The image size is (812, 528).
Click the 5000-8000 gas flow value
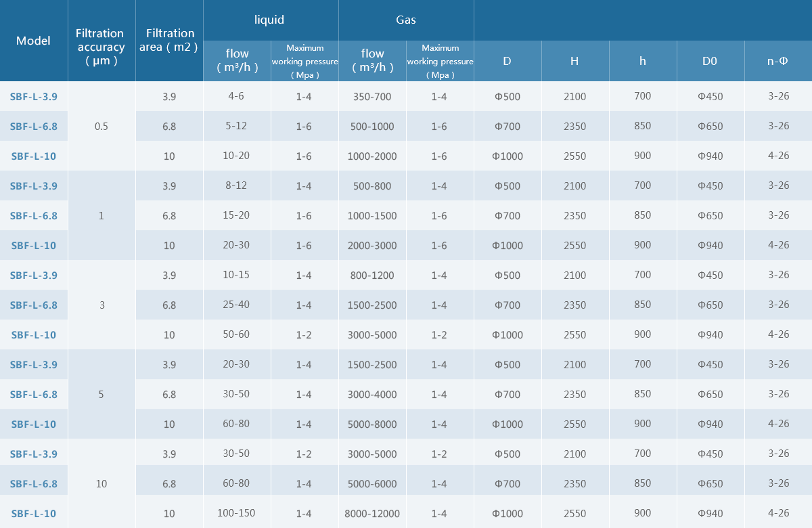(372, 424)
